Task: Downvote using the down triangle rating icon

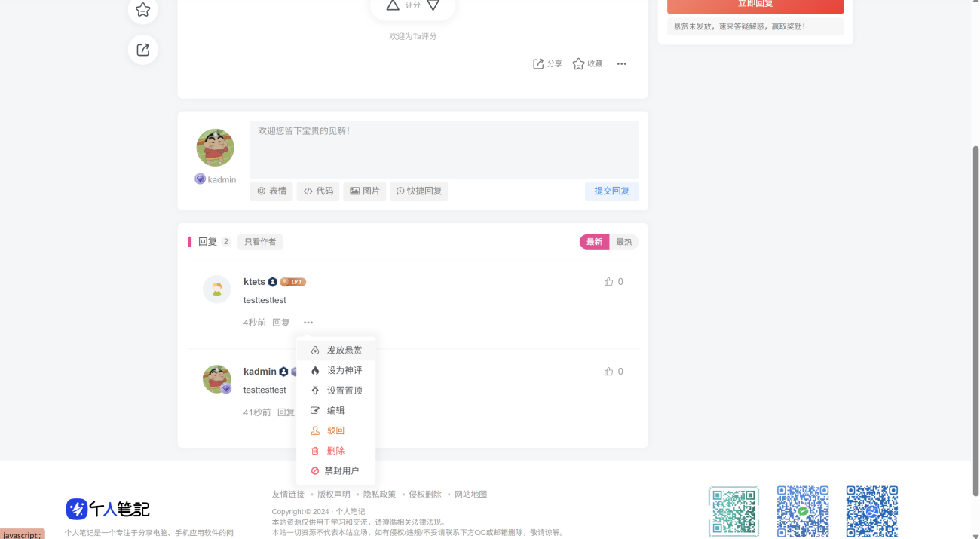Action: [433, 5]
